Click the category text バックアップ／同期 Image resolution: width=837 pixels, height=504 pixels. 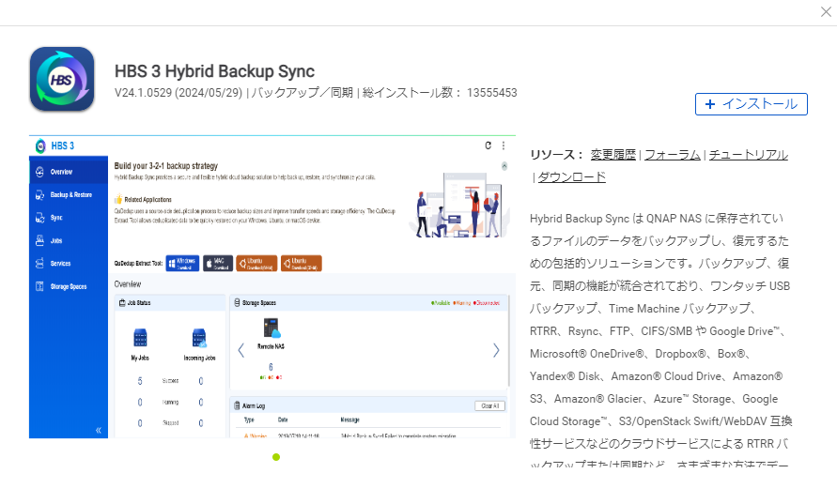tap(302, 93)
